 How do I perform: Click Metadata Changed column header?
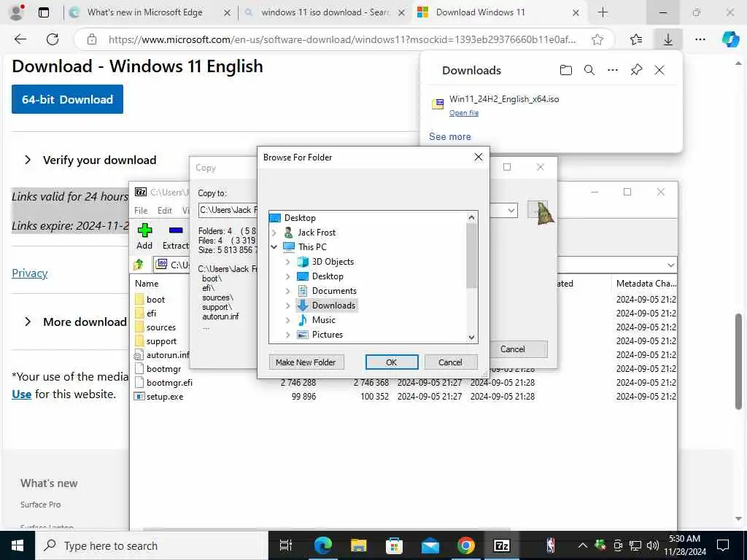(x=645, y=284)
